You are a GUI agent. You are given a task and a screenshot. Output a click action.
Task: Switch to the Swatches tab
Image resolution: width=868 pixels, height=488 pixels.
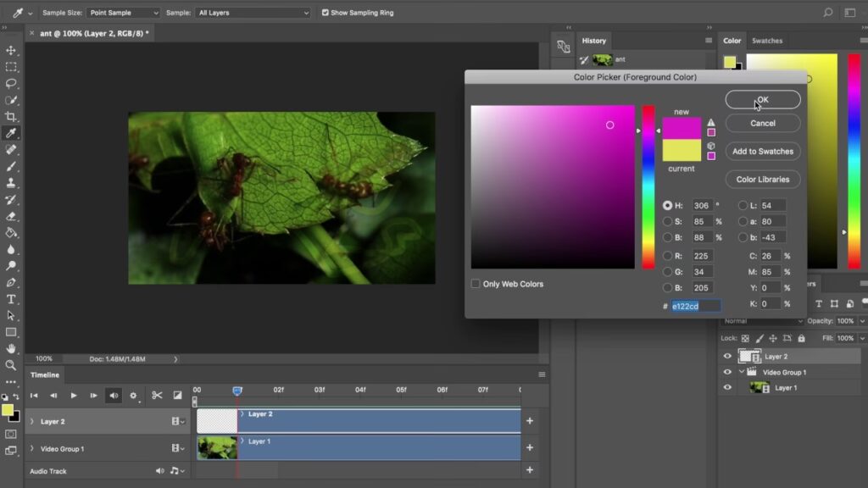767,41
